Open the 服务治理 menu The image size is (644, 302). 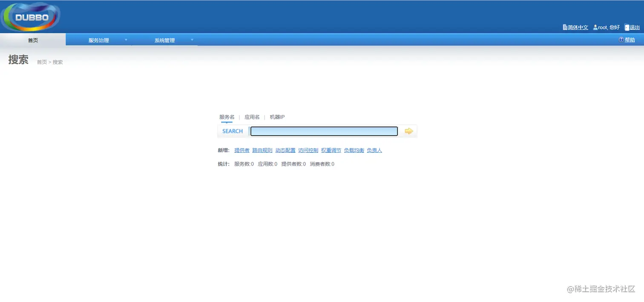pos(99,40)
